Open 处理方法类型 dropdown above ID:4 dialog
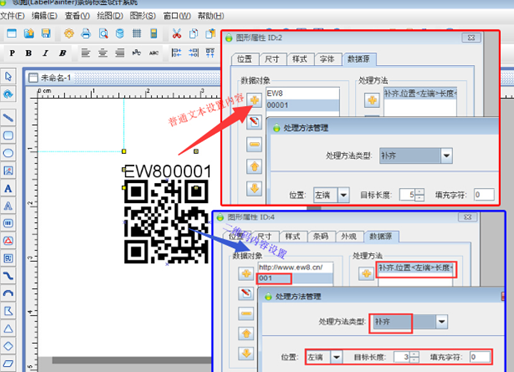 (441, 322)
